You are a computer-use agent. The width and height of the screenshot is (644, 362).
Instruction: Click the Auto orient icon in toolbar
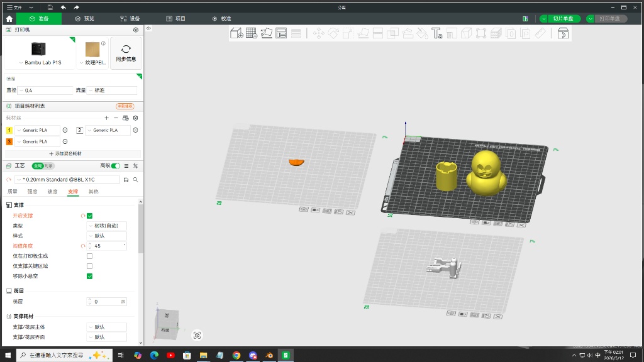click(267, 33)
